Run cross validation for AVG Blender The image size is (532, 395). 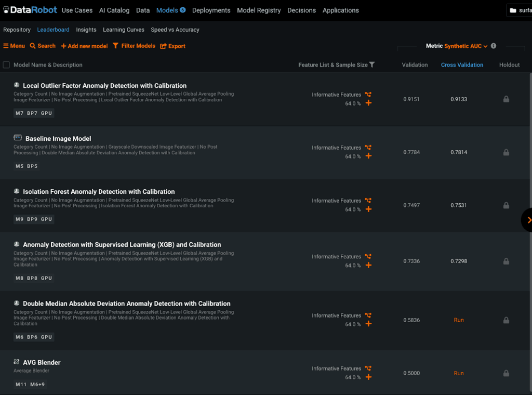click(459, 373)
